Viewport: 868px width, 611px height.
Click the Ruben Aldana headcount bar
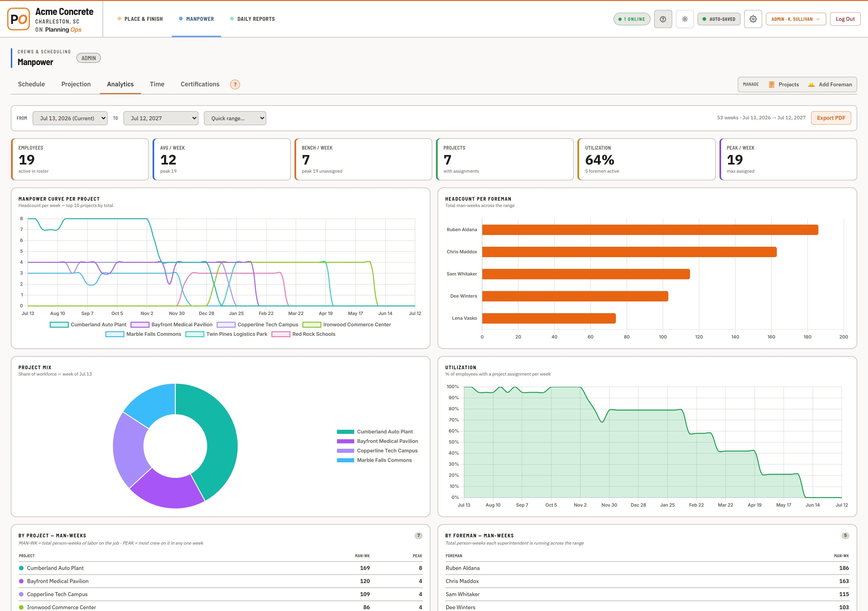coord(650,230)
